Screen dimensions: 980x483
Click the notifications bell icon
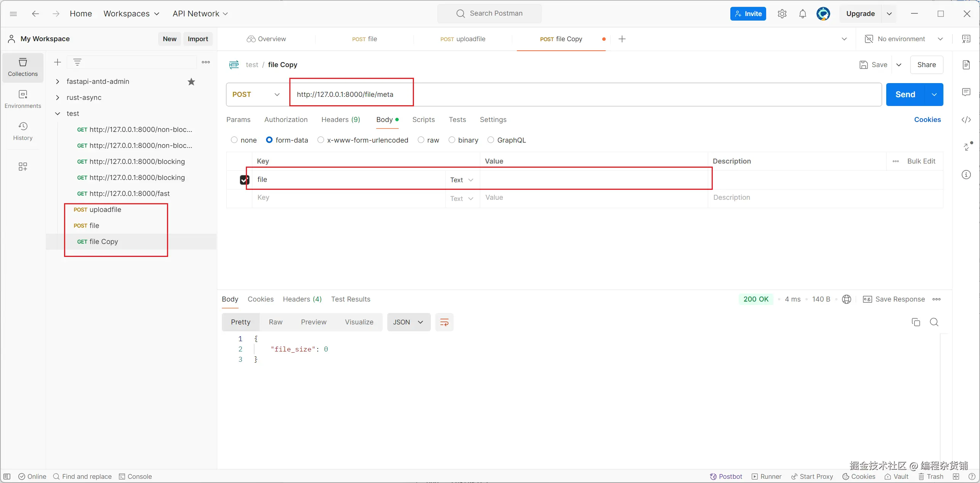point(802,14)
